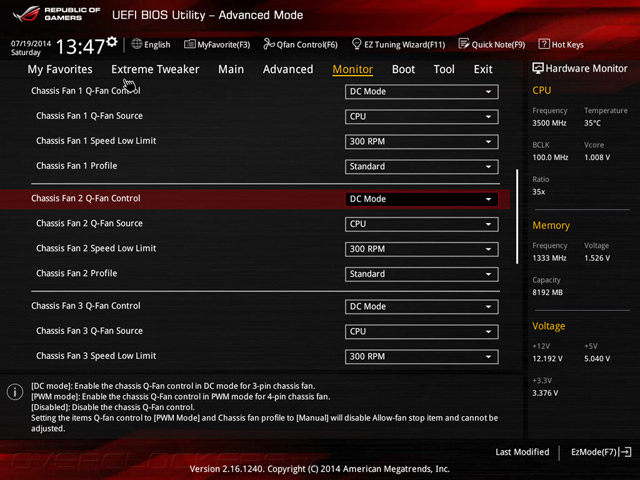
Task: Click the settings list vertical scrollbar
Action: point(517,216)
